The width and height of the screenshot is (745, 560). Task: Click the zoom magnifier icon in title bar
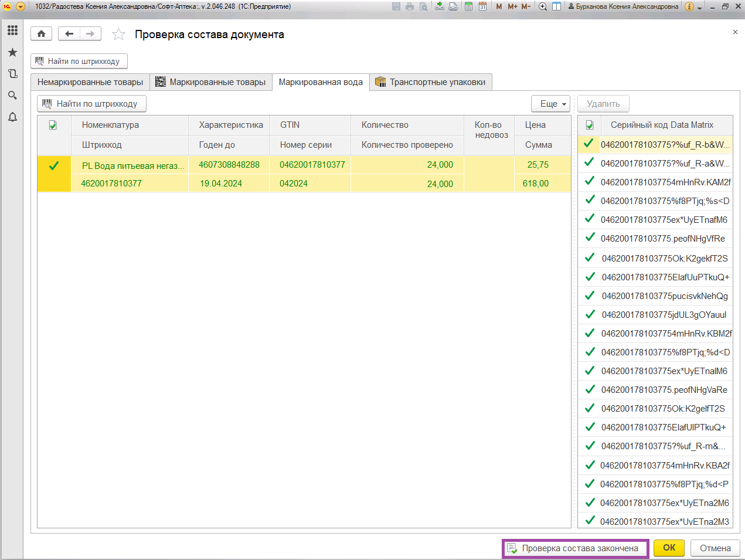(x=543, y=6)
